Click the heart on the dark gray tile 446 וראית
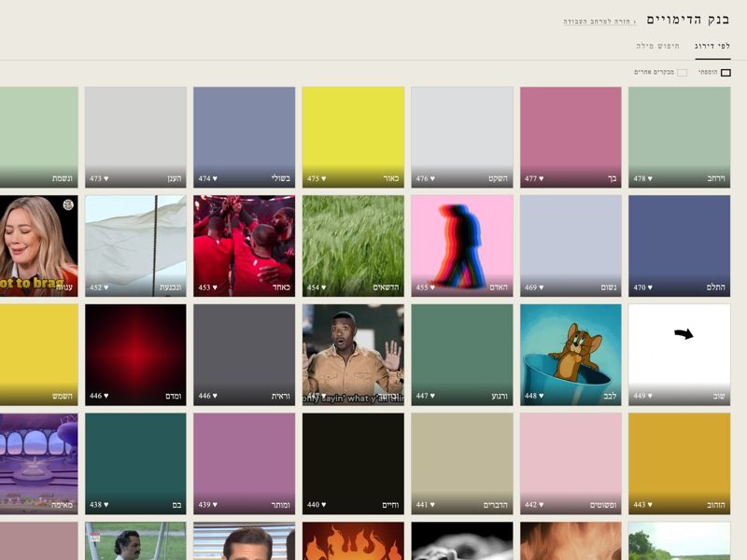 pos(215,396)
